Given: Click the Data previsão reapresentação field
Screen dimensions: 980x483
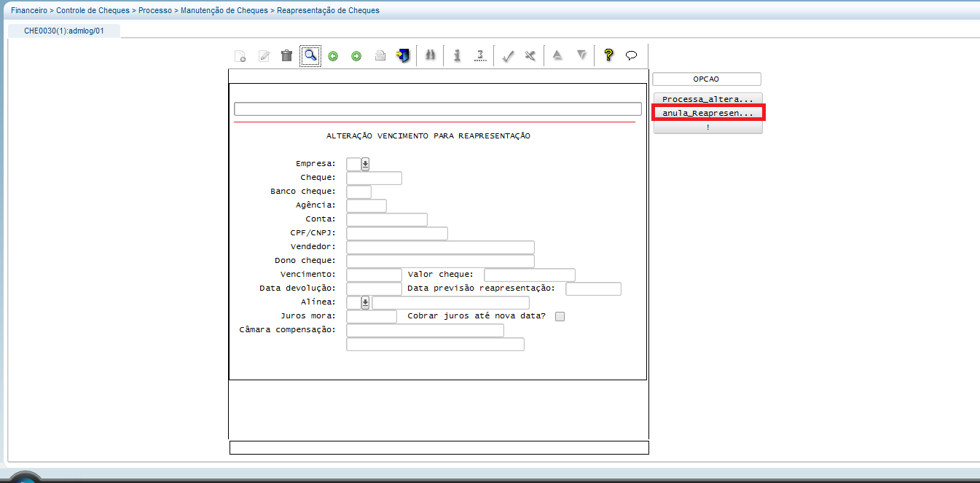Looking at the screenshot, I should [x=593, y=288].
